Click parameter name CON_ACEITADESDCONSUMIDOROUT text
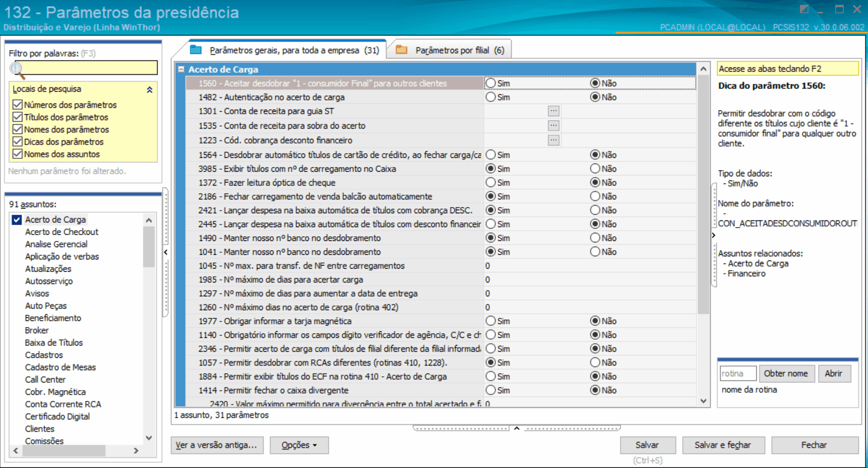Image resolution: width=868 pixels, height=468 pixels. click(x=788, y=223)
